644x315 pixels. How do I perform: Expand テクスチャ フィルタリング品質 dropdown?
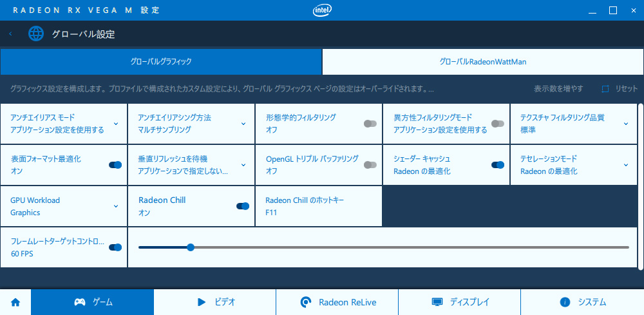tap(626, 124)
